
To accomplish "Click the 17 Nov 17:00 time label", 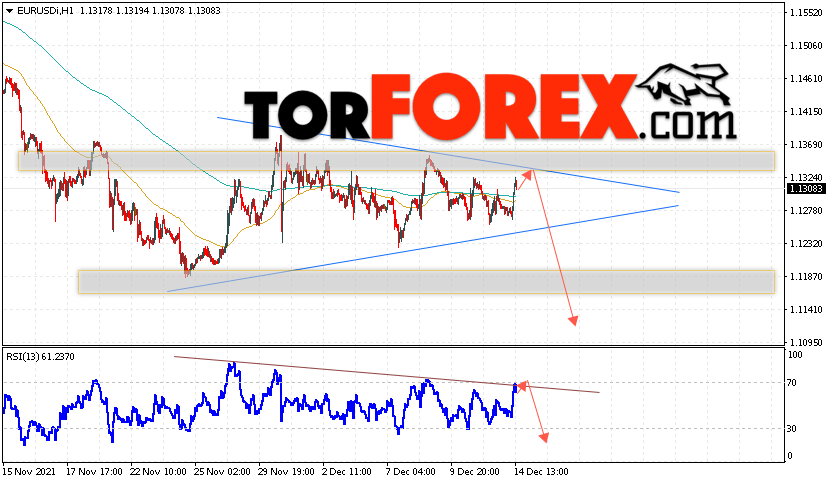I will click(x=94, y=471).
